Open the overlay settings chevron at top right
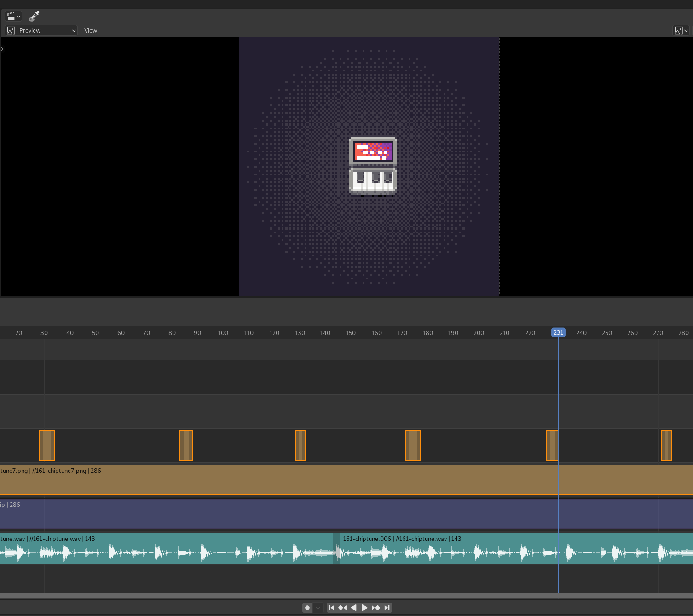 [x=686, y=30]
